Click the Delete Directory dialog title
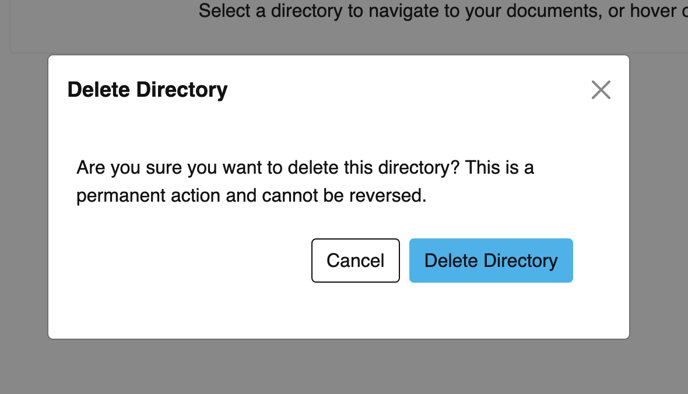 [x=147, y=90]
